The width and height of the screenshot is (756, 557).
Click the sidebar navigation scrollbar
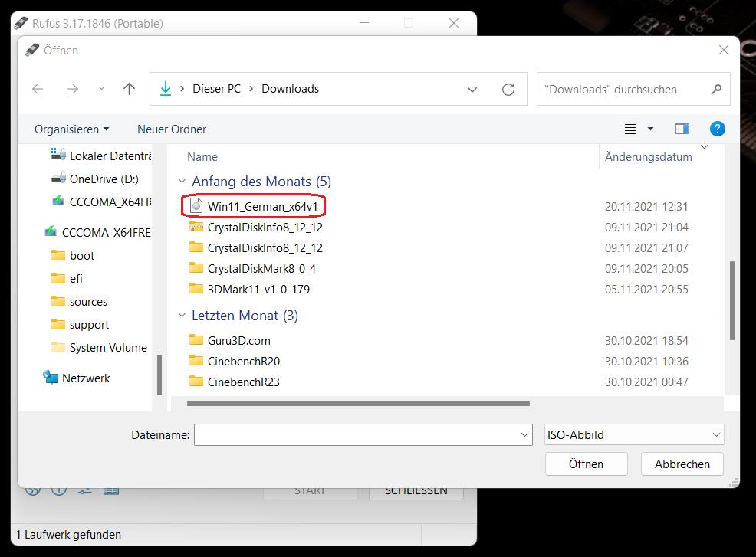pyautogui.click(x=159, y=375)
